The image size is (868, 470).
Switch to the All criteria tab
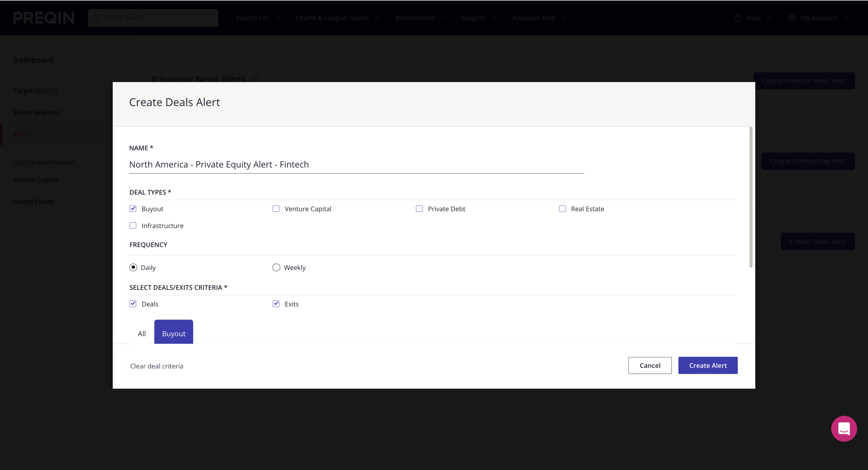141,333
